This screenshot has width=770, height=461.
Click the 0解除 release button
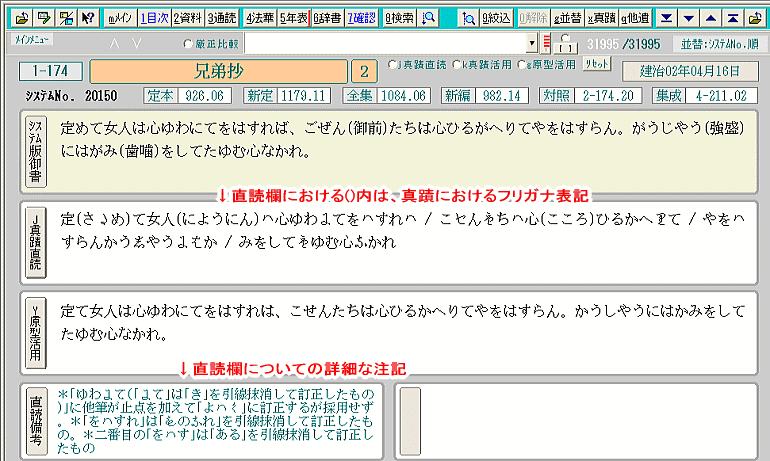(533, 18)
